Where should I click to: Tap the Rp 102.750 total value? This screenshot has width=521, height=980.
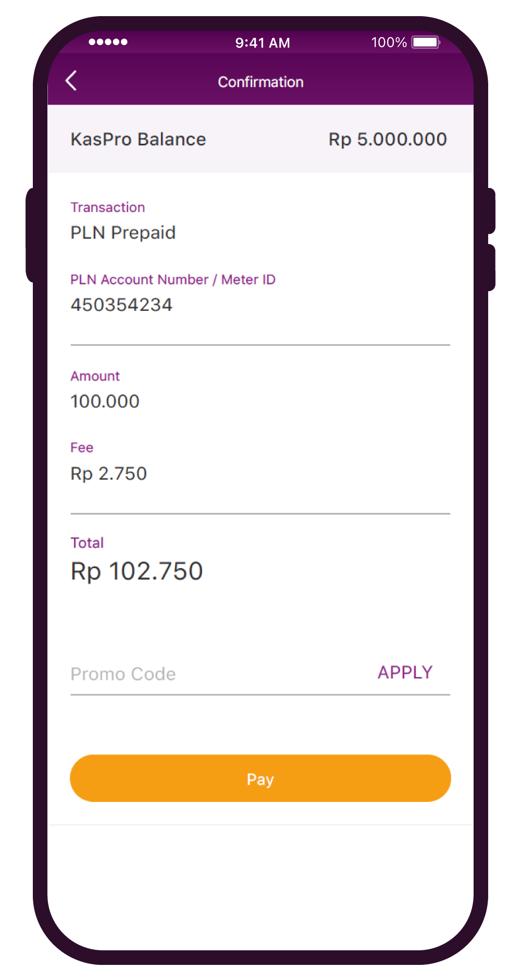coord(137,571)
